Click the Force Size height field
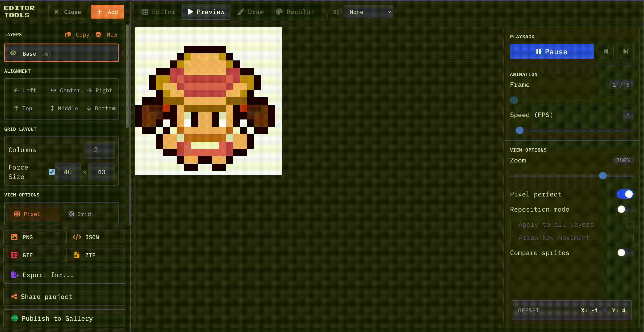 (x=101, y=172)
